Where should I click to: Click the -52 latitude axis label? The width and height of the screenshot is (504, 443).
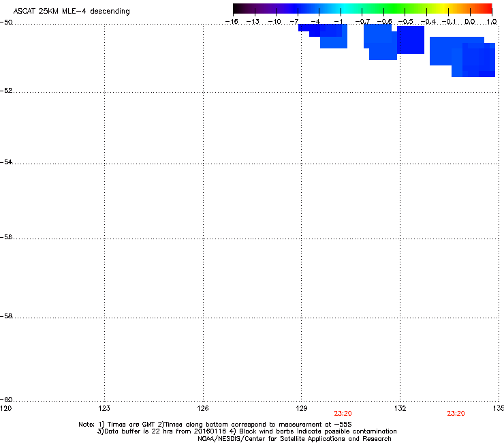click(x=6, y=91)
